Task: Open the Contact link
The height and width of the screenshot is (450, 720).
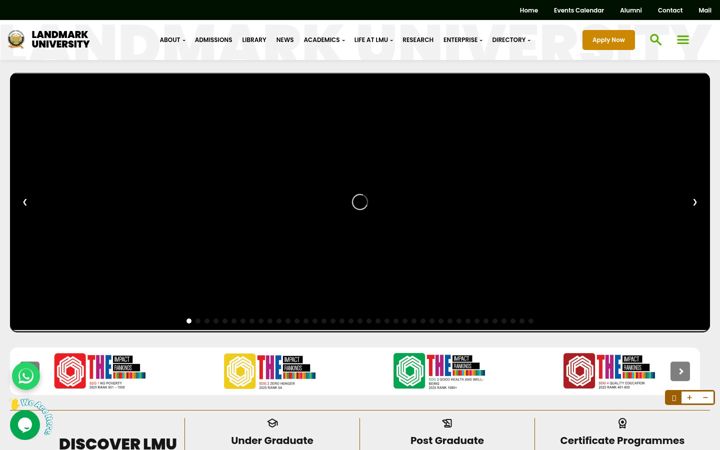Action: (x=670, y=10)
